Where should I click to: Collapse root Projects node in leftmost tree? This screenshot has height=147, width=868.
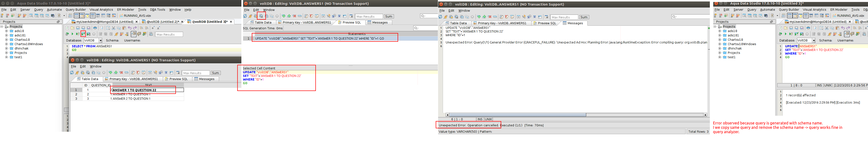(2, 27)
